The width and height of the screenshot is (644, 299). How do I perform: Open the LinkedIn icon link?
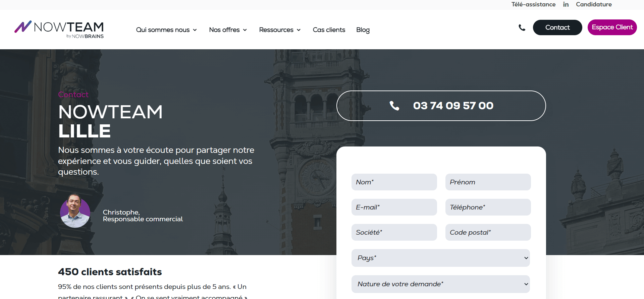click(566, 4)
